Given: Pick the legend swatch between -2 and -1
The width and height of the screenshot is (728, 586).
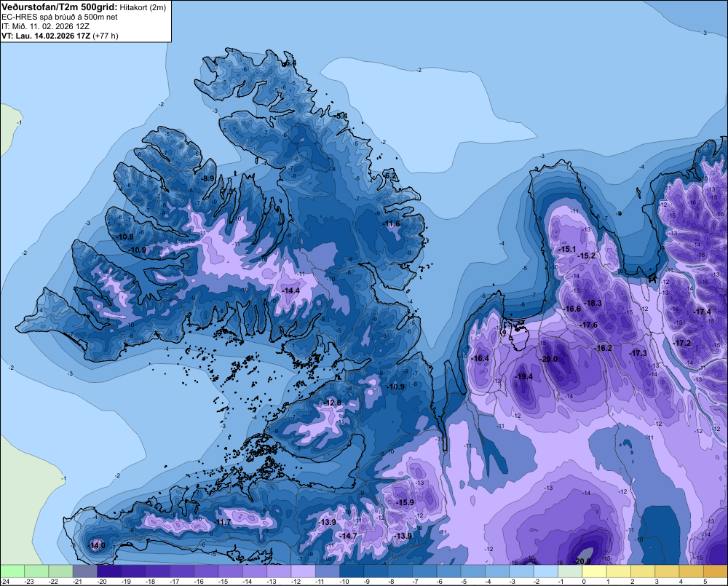Looking at the screenshot, I should (x=546, y=571).
